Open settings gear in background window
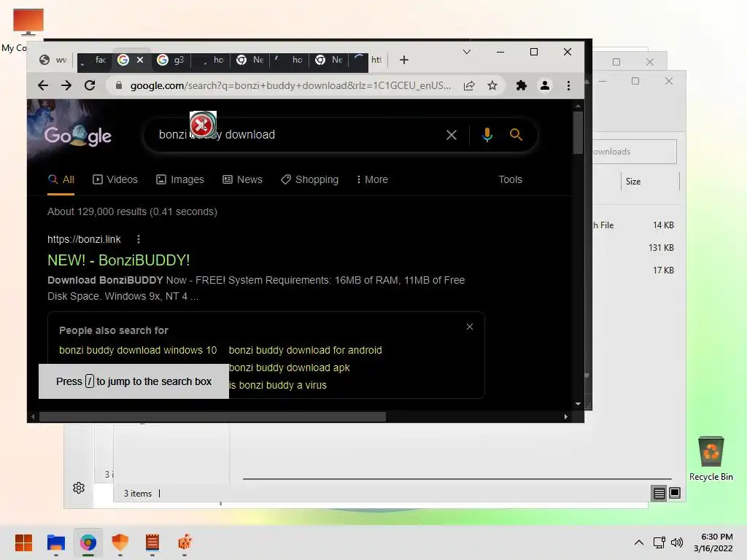747x560 pixels. pyautogui.click(x=79, y=488)
